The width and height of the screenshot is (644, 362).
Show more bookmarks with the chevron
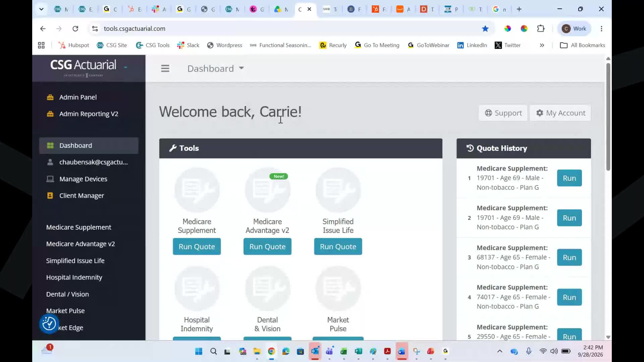point(542,45)
